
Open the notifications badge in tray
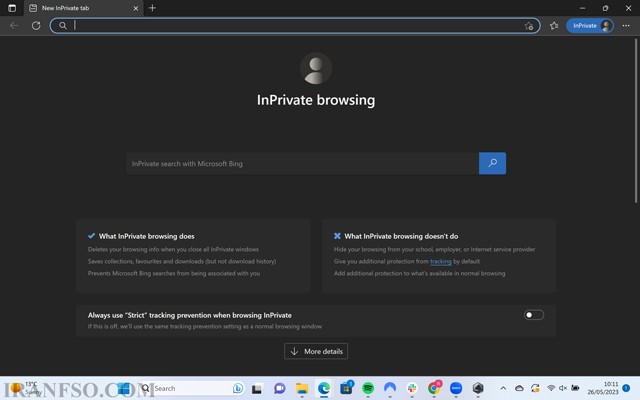627,388
